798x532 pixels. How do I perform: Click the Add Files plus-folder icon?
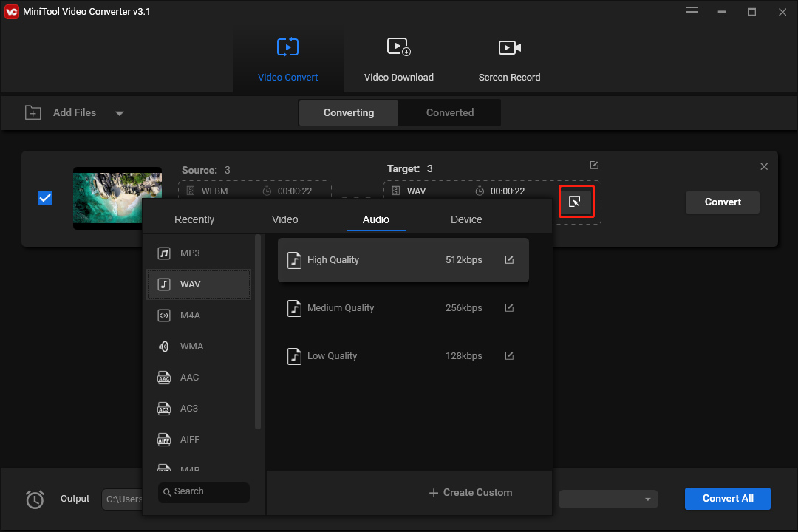(x=33, y=112)
